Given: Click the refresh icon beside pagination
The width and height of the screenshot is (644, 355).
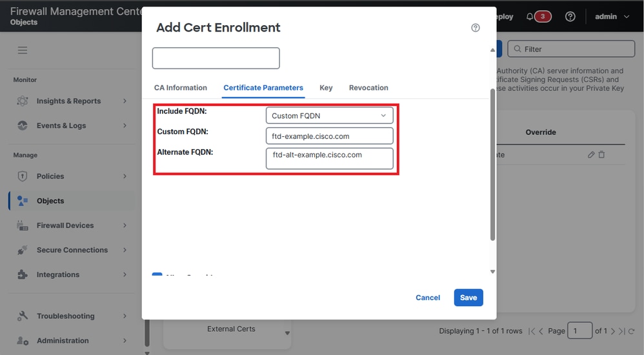Looking at the screenshot, I should (x=631, y=331).
